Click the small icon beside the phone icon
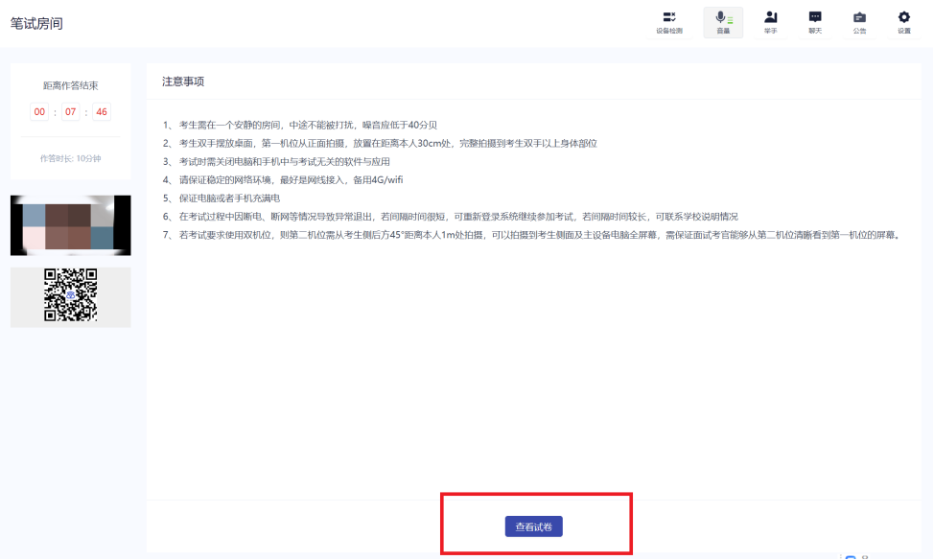Image resolution: width=934 pixels, height=560 pixels. (x=865, y=556)
